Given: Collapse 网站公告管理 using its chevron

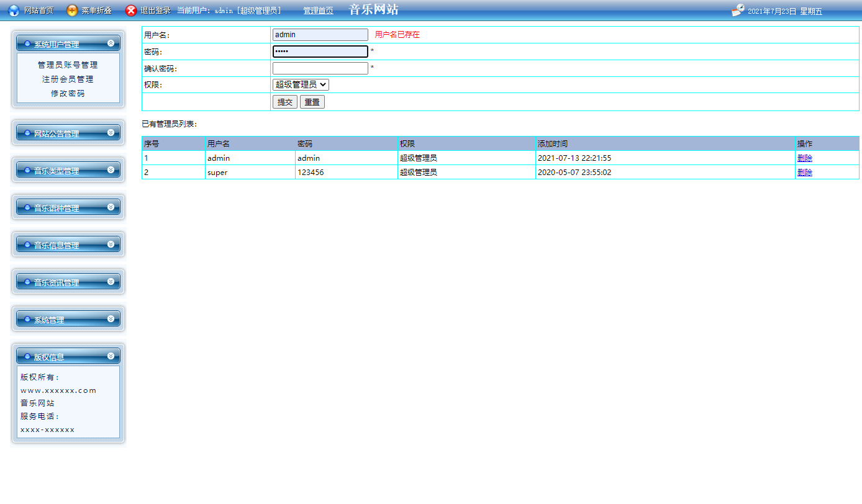Looking at the screenshot, I should [x=111, y=132].
